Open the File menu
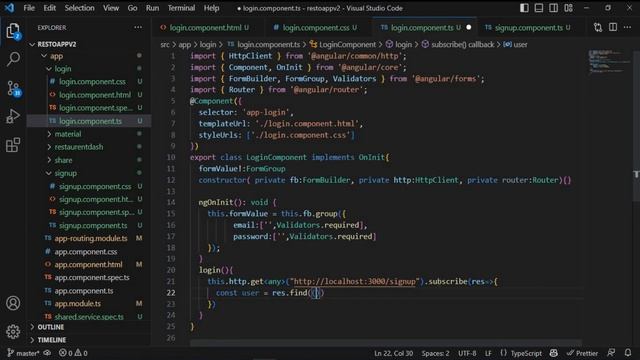 point(29,8)
